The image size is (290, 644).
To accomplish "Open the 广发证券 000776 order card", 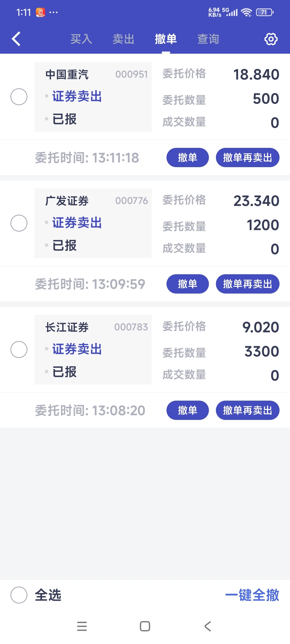I will tap(93, 223).
